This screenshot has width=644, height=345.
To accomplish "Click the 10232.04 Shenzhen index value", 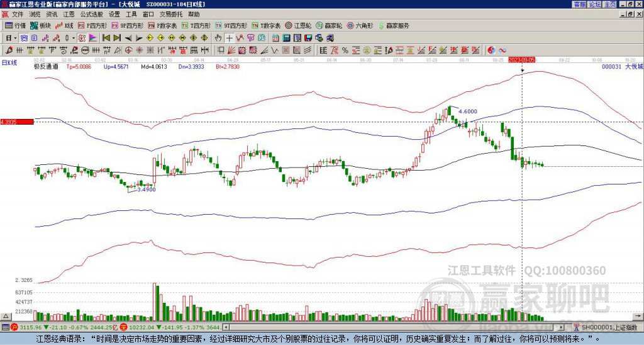I will (140, 327).
